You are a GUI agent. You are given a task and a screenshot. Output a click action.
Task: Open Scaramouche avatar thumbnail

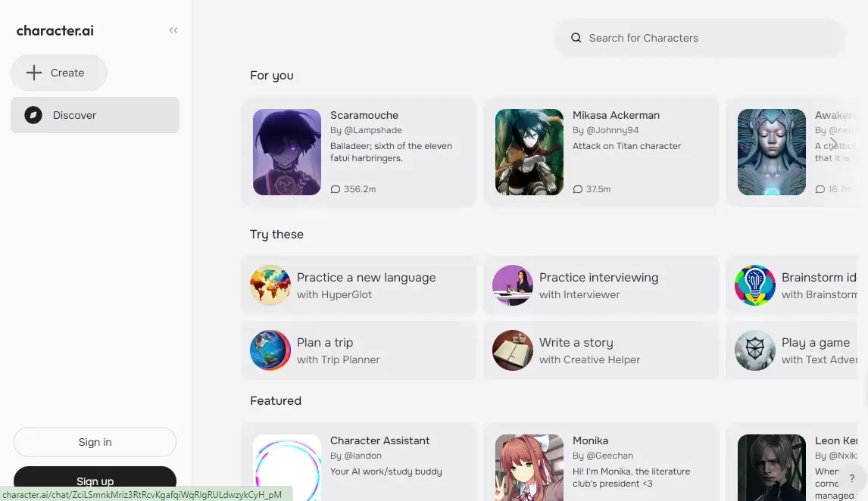click(287, 152)
